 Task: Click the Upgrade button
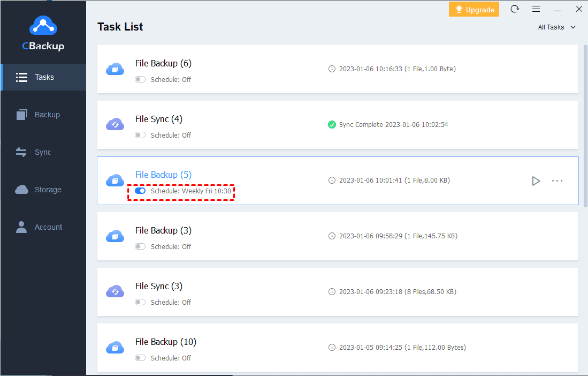(474, 10)
